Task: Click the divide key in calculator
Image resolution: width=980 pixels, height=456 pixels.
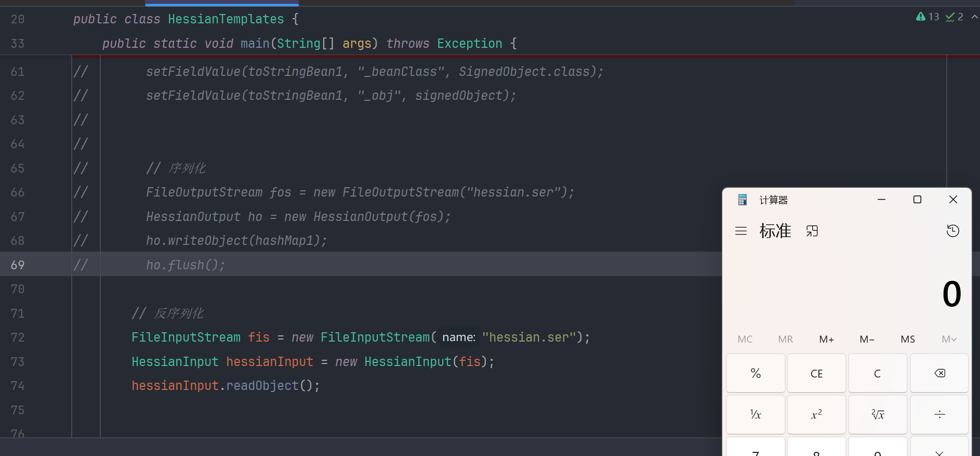Action: (x=939, y=414)
